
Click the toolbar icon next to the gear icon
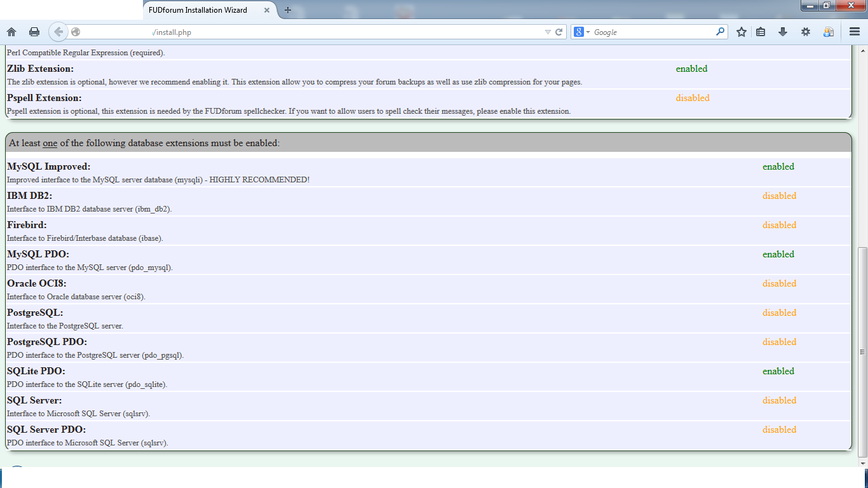[x=828, y=32]
